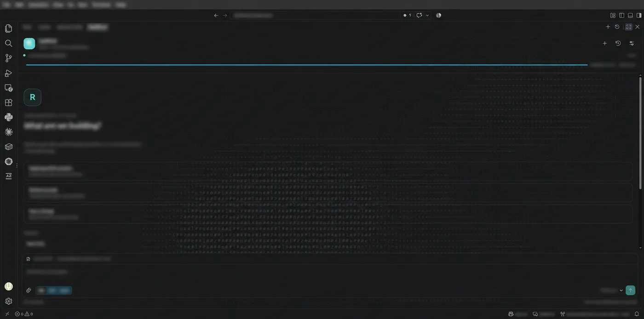The image size is (644, 319).
Task: Click the command center search box
Action: click(x=315, y=15)
